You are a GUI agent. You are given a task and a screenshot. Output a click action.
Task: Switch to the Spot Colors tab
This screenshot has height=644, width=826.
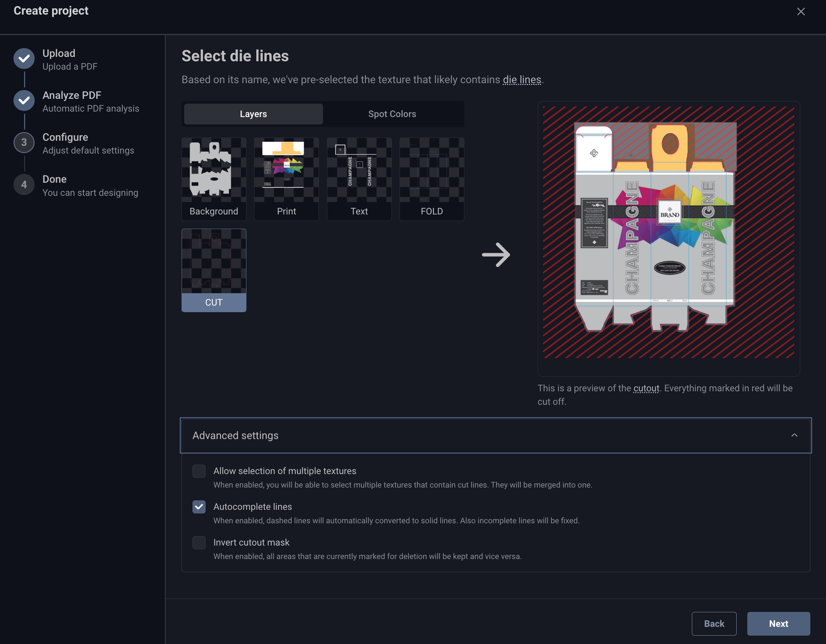point(392,114)
